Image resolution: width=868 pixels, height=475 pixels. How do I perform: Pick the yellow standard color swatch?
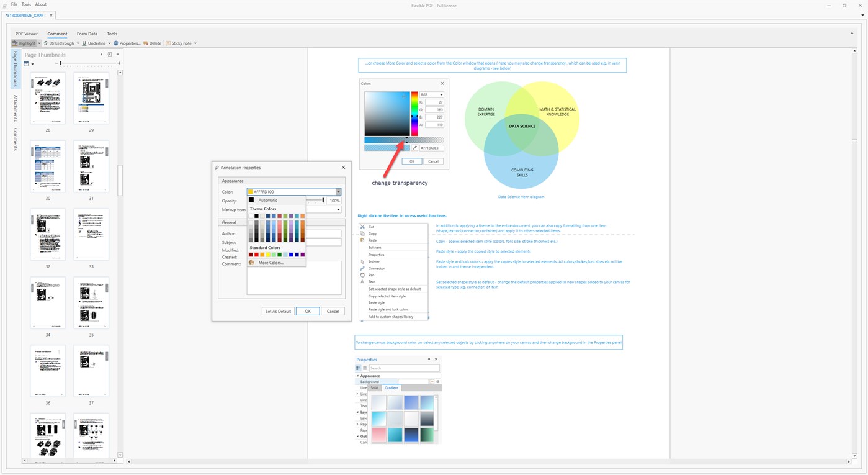(x=268, y=255)
